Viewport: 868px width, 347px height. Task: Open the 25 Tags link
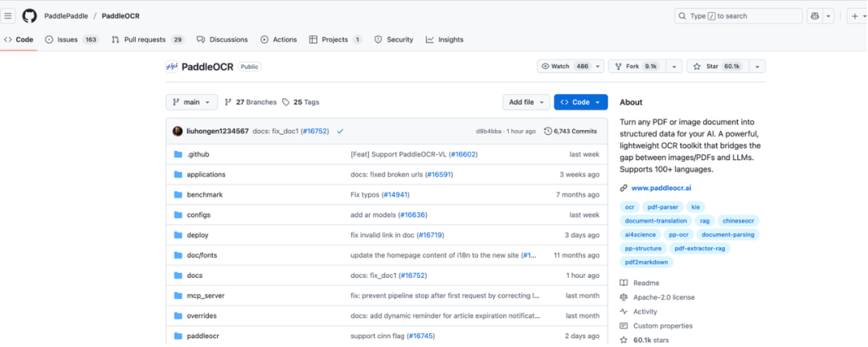tap(301, 102)
